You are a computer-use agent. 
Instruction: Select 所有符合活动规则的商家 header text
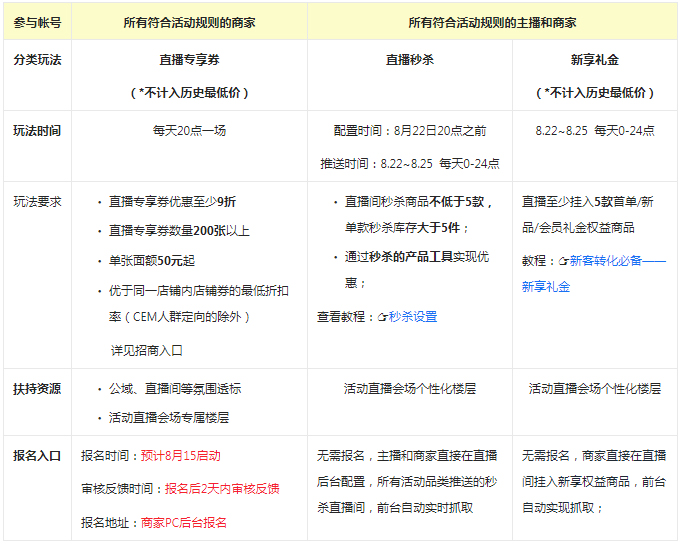(189, 22)
